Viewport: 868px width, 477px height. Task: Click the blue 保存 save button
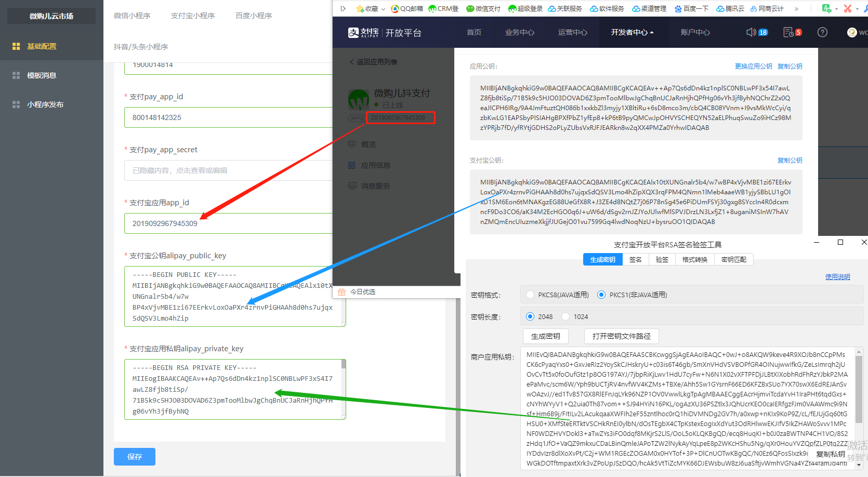[135, 457]
